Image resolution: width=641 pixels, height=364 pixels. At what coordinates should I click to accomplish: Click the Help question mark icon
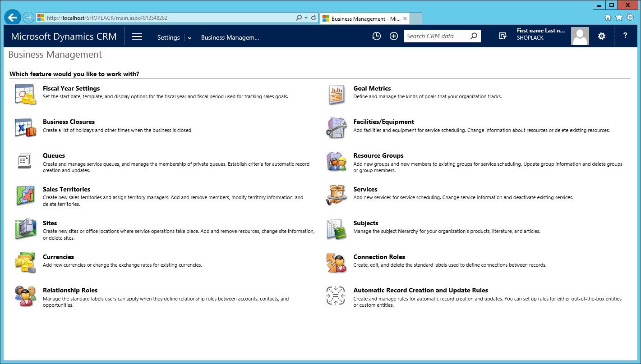[x=625, y=36]
